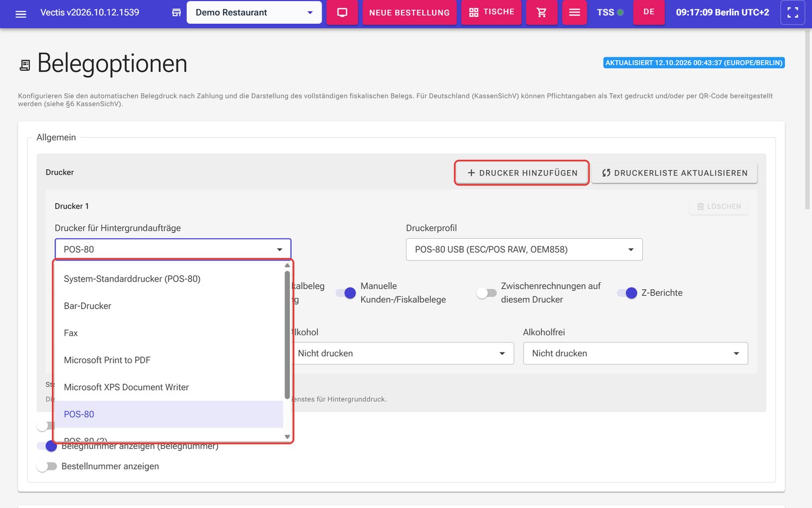Toggle fullscreen mode

[x=793, y=12]
